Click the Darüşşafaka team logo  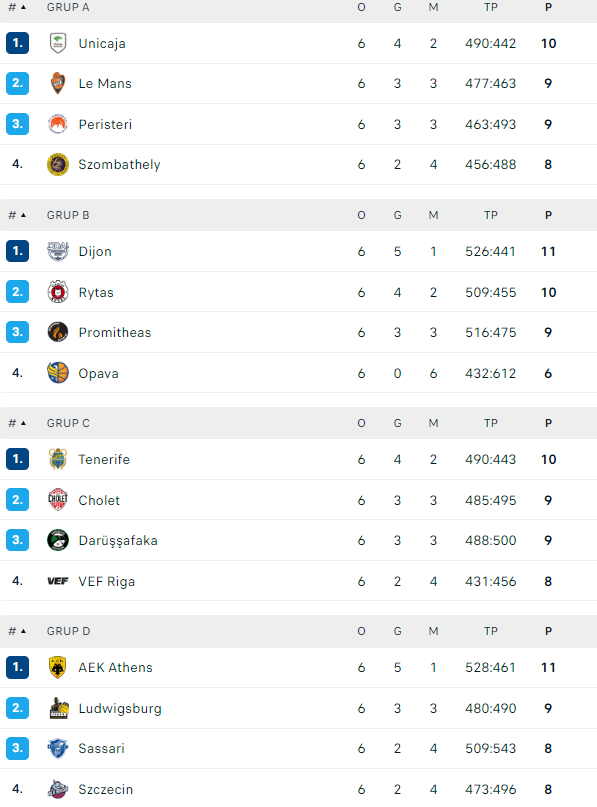click(x=58, y=540)
